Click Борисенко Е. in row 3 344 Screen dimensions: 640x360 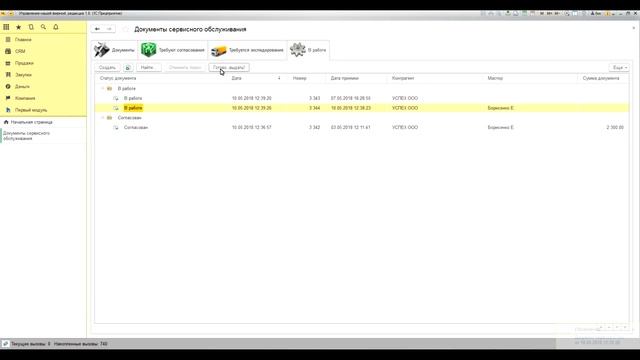pos(501,108)
